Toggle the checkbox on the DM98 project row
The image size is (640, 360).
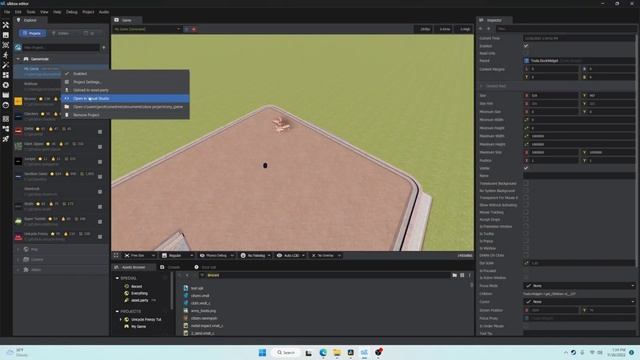(100, 132)
